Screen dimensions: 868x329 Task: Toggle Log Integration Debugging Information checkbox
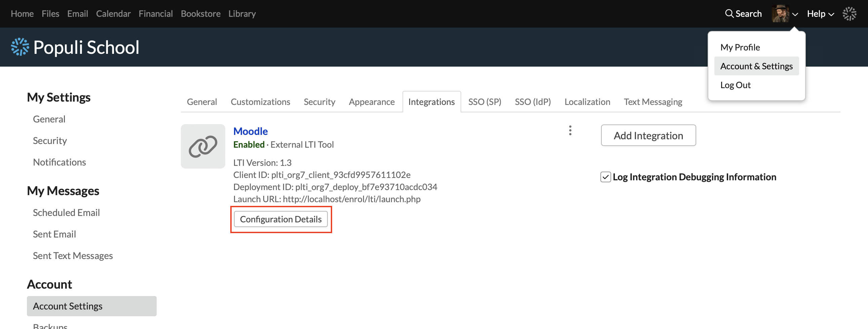[x=605, y=177]
